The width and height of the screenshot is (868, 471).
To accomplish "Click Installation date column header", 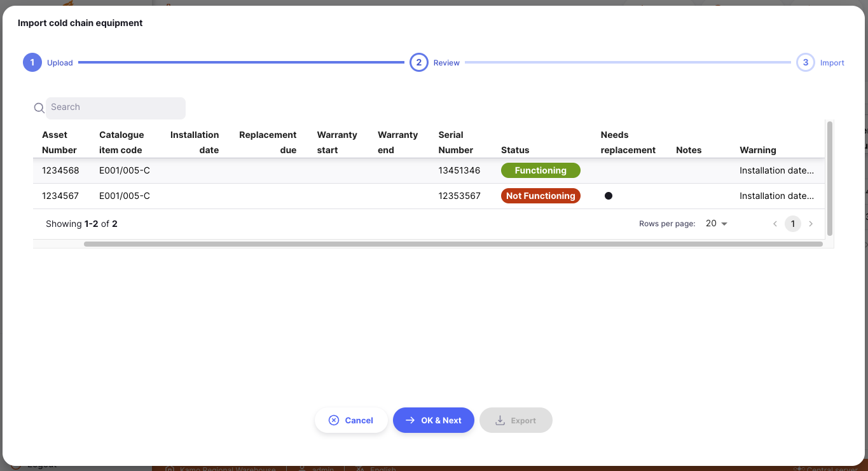I will [195, 142].
